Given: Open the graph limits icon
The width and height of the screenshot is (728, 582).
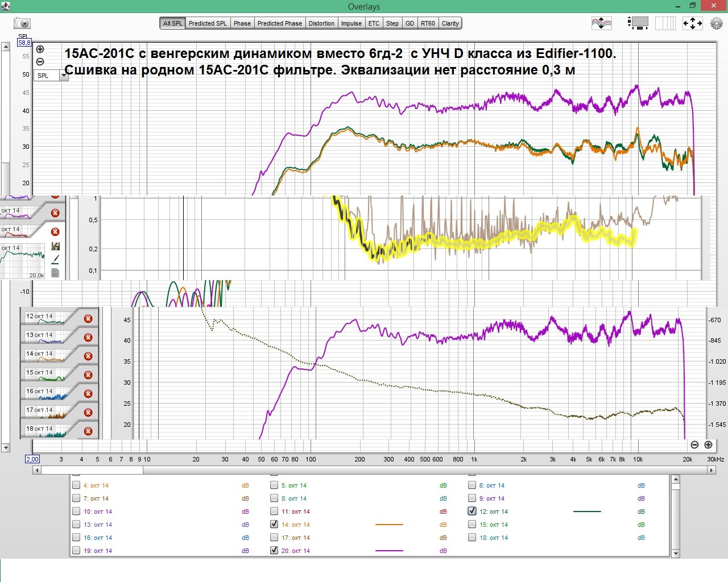Looking at the screenshot, I should tap(692, 23).
